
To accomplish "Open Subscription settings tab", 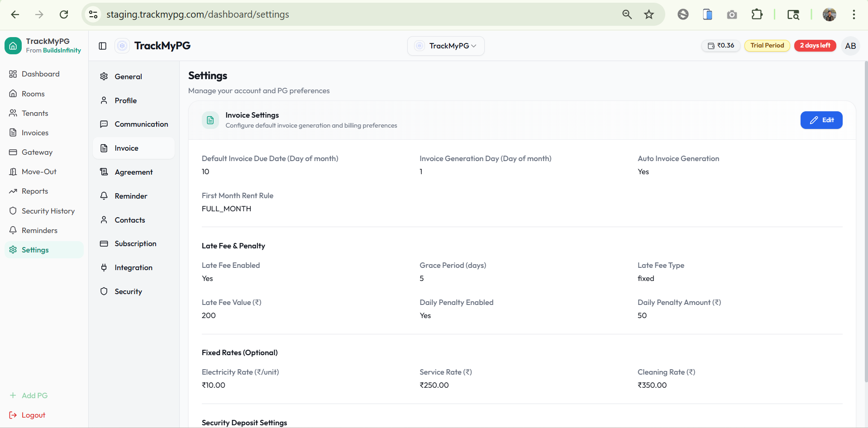I will point(134,243).
